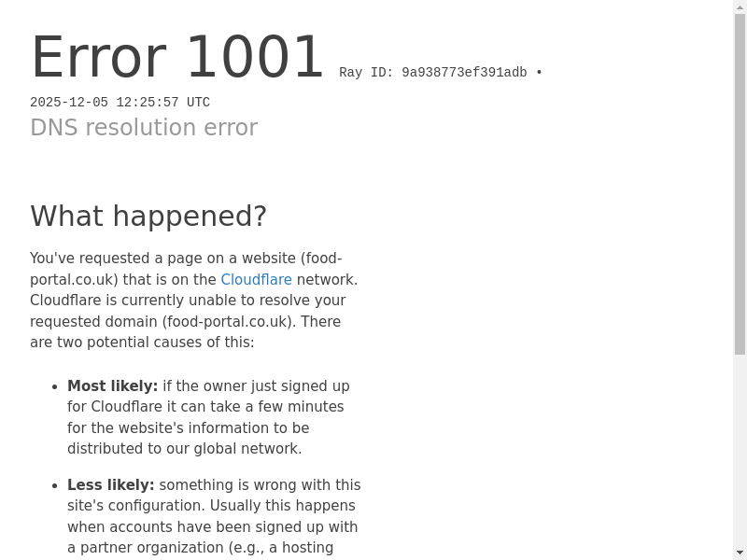Click the bold Most likely: label

[x=112, y=385]
